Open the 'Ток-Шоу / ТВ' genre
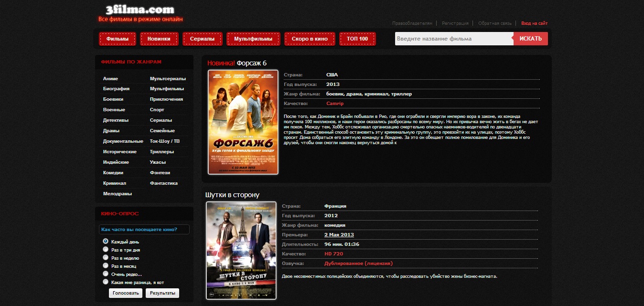 165,141
